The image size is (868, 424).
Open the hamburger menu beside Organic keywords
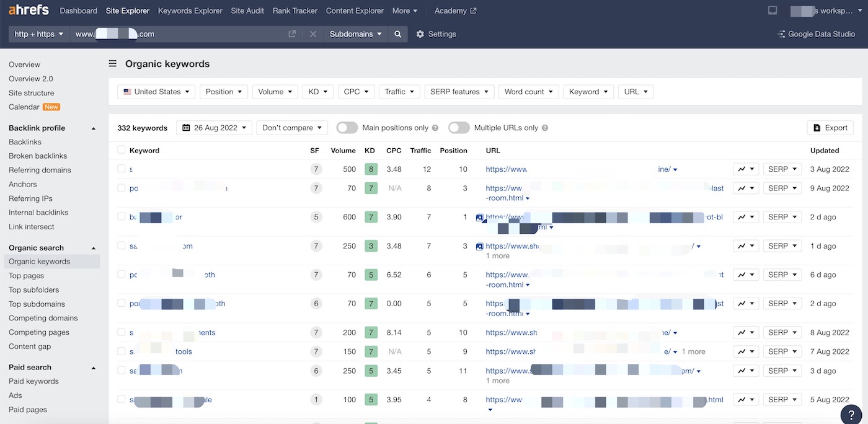click(113, 63)
